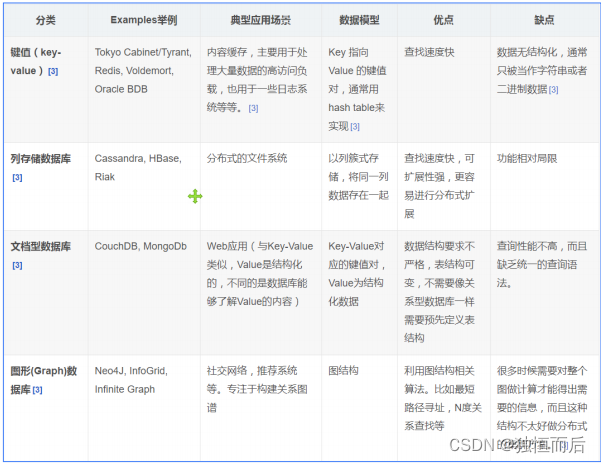Click the '很多时候需要对整个' line
Screen dimensions: 601x463
(542, 371)
